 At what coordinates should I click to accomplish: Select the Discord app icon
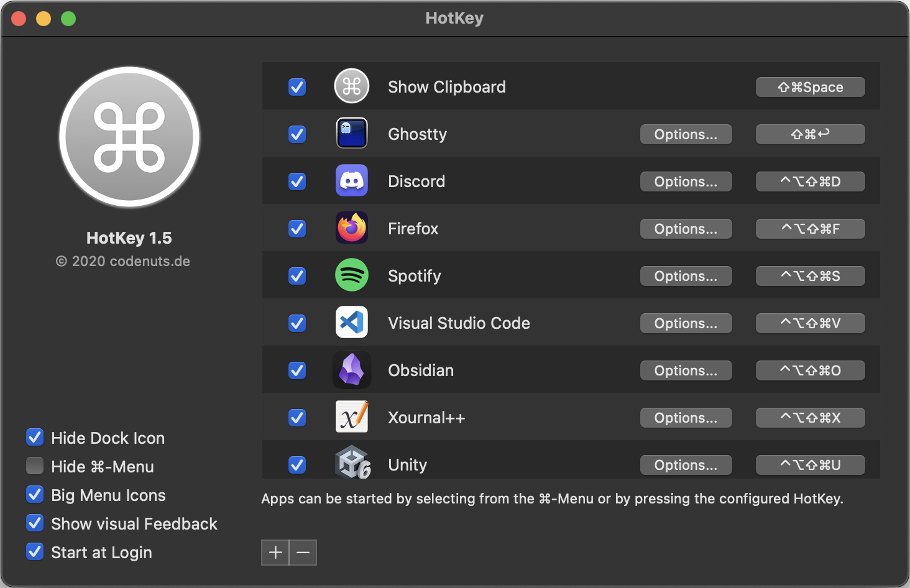[352, 181]
